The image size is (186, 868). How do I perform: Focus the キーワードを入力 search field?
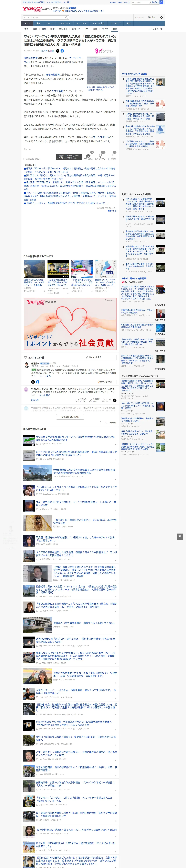44,18
